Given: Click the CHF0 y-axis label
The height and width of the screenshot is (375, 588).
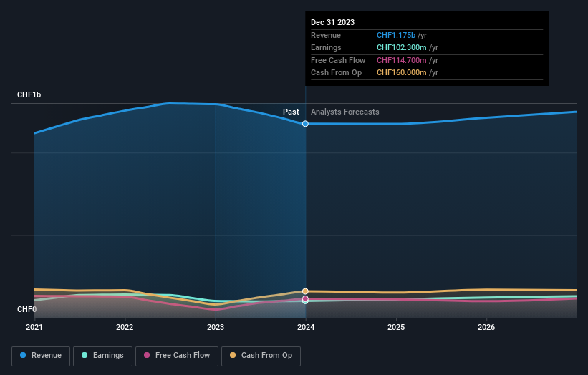Looking at the screenshot, I should 26,309.
